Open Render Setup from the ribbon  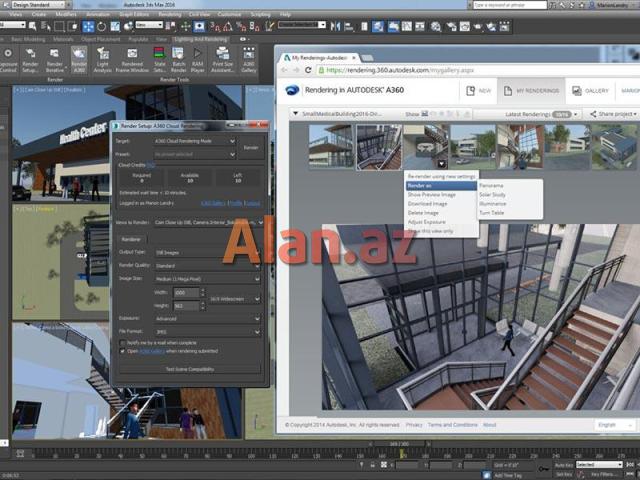[30, 60]
